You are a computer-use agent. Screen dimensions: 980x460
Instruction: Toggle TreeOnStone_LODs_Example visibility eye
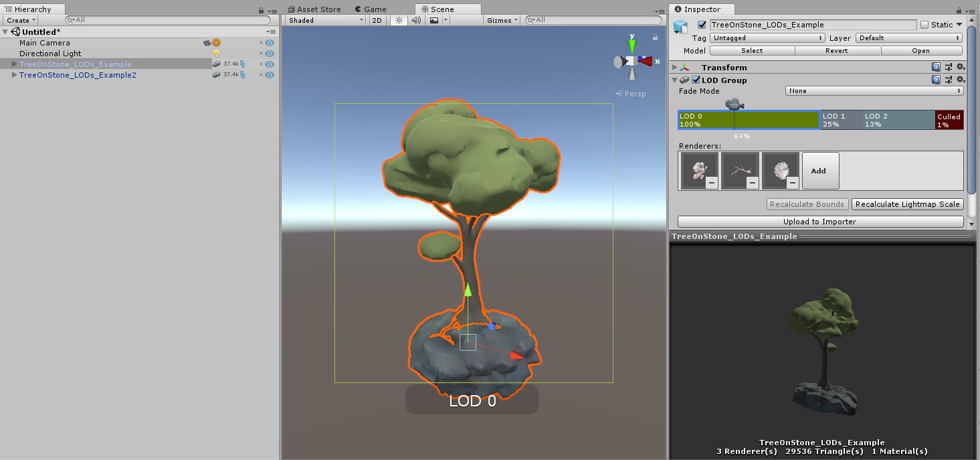[x=270, y=64]
